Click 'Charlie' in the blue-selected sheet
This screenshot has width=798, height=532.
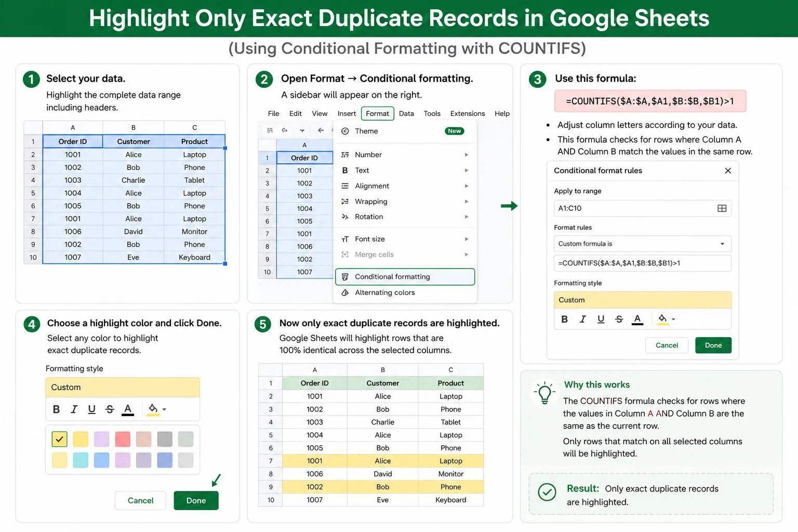(134, 180)
